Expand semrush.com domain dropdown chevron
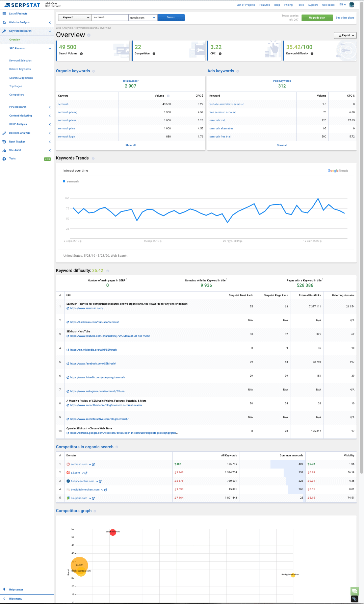This screenshot has height=604, width=364. click(x=90, y=464)
